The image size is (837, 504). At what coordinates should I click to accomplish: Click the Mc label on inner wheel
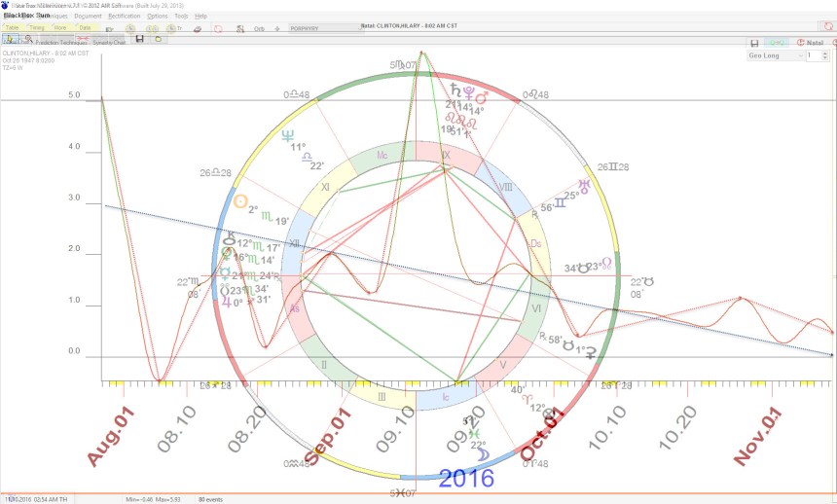[382, 155]
